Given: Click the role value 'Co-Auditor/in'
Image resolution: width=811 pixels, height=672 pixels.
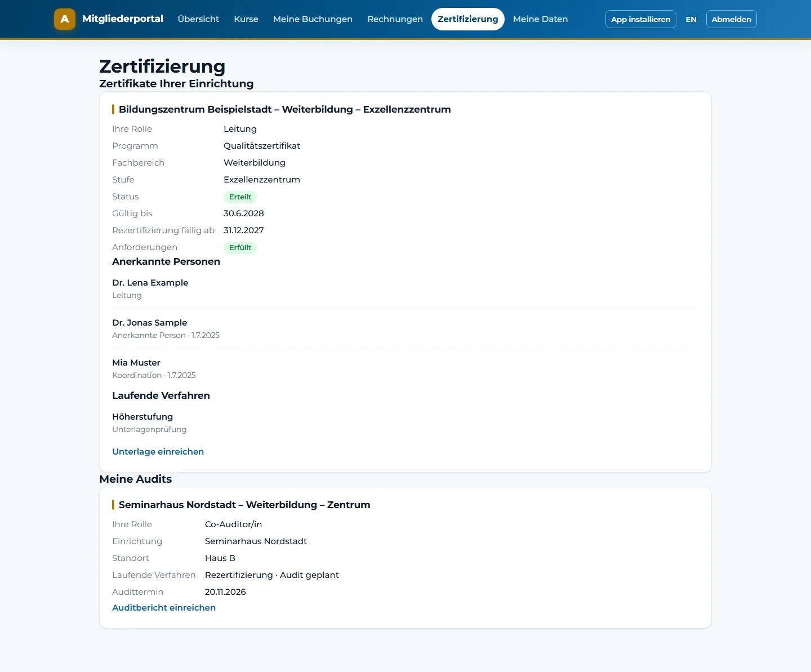Looking at the screenshot, I should (233, 524).
